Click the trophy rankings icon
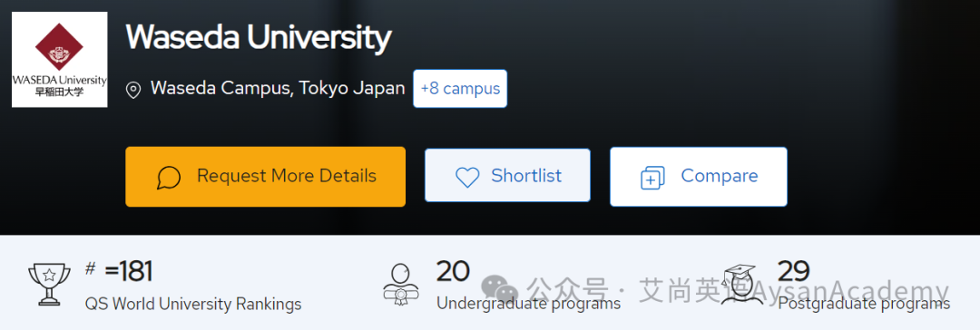The height and width of the screenshot is (330, 980). pos(49,284)
